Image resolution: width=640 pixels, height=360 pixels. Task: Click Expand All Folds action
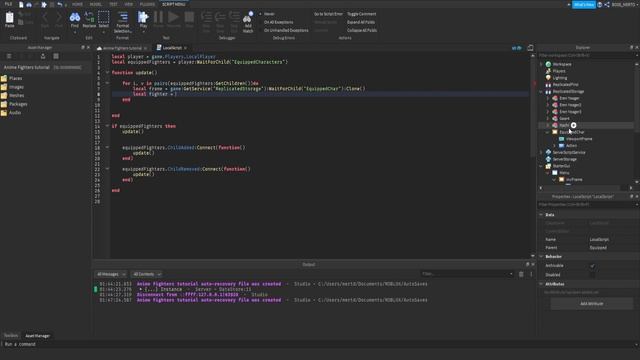point(361,22)
